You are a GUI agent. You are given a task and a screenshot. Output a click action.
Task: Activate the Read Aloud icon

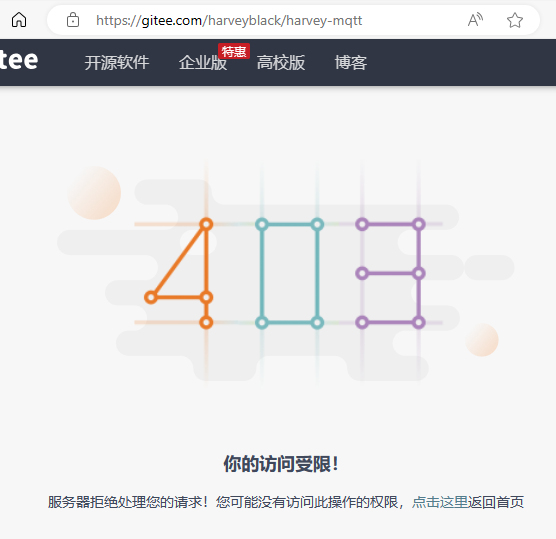click(475, 20)
